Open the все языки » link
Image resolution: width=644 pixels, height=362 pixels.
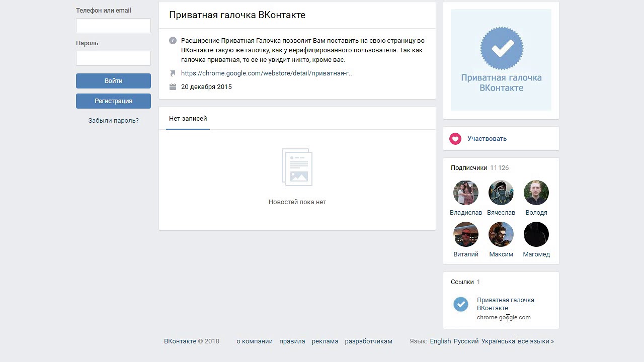[x=536, y=341]
